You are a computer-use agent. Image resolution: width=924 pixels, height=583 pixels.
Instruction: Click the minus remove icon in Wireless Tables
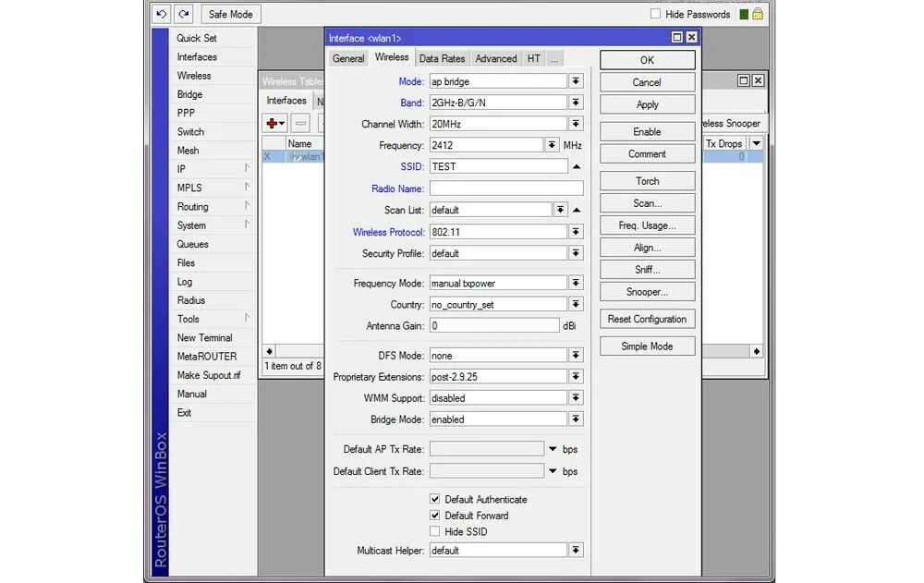pyautogui.click(x=300, y=123)
